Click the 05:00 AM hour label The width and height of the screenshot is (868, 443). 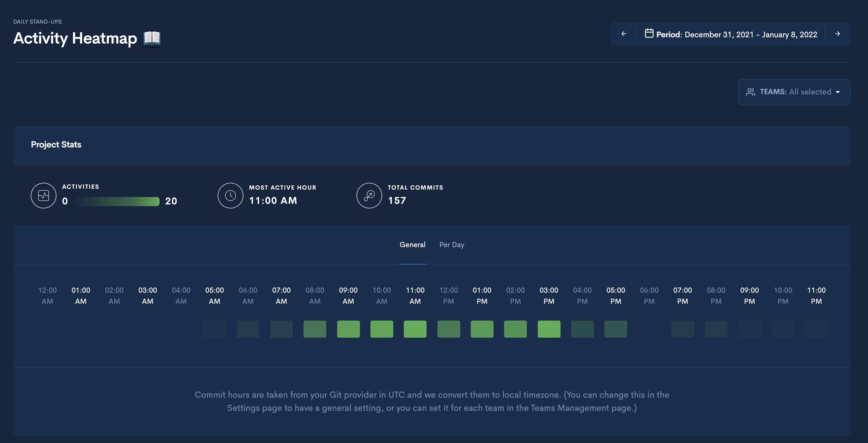click(x=215, y=295)
